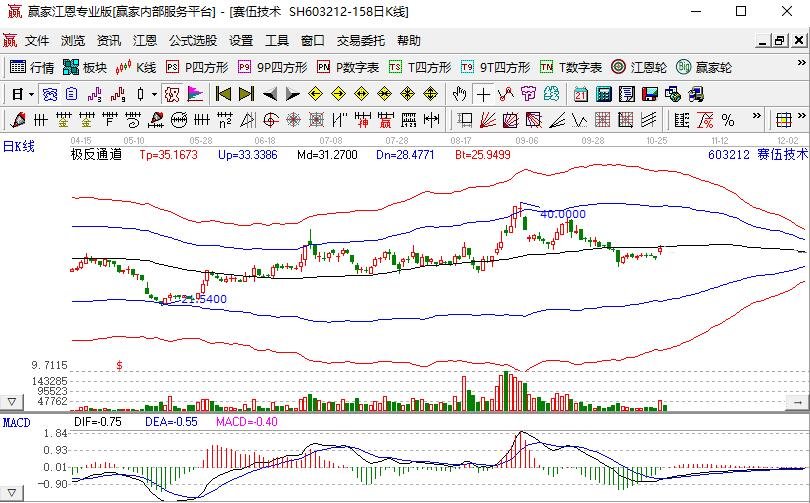Click the yellow diamond vertical-expand icon
Viewport: 810px width, 503px height.
click(x=430, y=95)
